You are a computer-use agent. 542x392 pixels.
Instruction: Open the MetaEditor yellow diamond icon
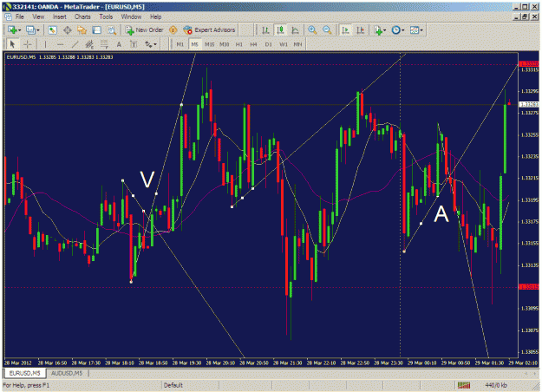pyautogui.click(x=173, y=30)
